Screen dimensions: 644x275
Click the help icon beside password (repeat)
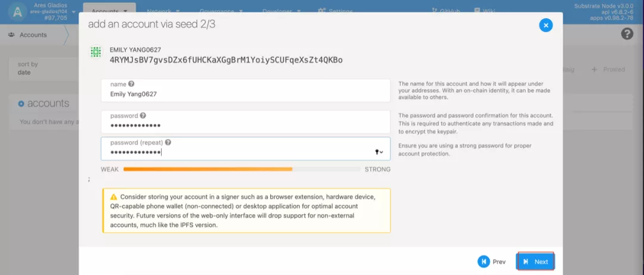tap(168, 143)
